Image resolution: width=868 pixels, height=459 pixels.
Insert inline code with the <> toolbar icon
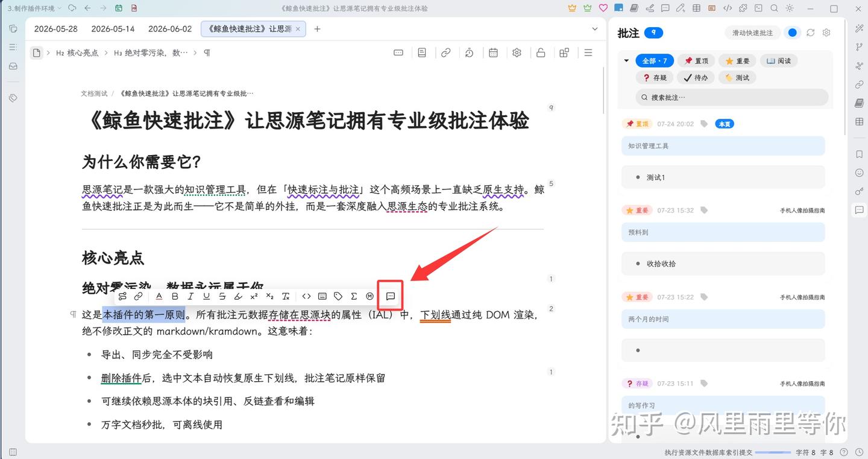(x=306, y=296)
